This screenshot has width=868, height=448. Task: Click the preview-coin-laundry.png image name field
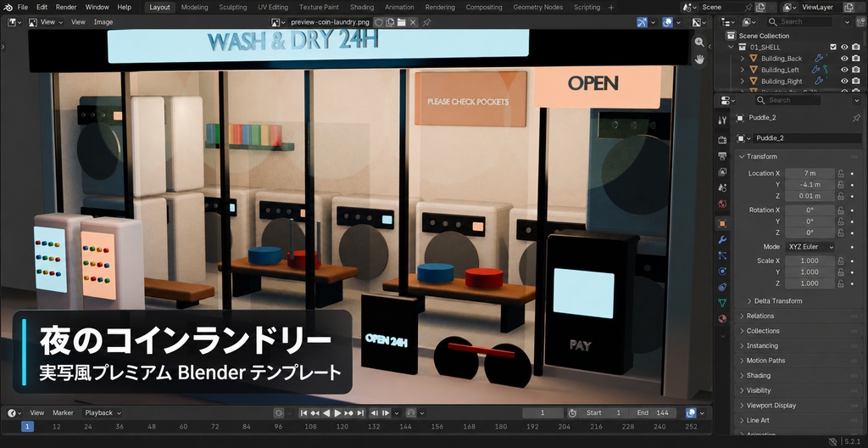pyautogui.click(x=331, y=23)
